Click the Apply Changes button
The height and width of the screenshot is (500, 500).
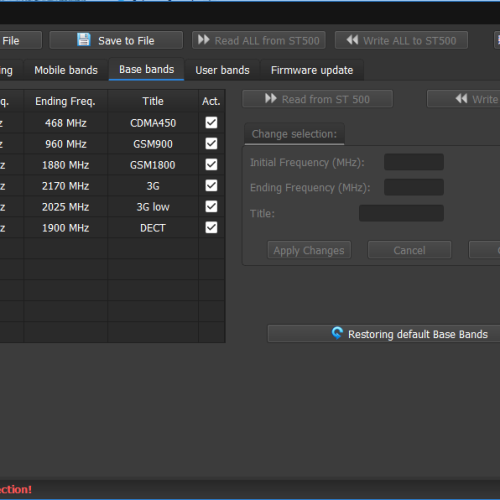click(309, 250)
